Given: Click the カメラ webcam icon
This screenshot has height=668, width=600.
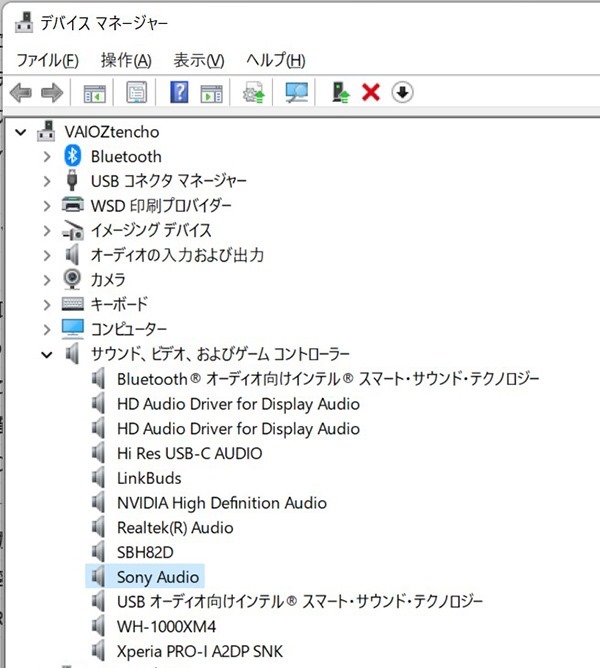Looking at the screenshot, I should (72, 279).
